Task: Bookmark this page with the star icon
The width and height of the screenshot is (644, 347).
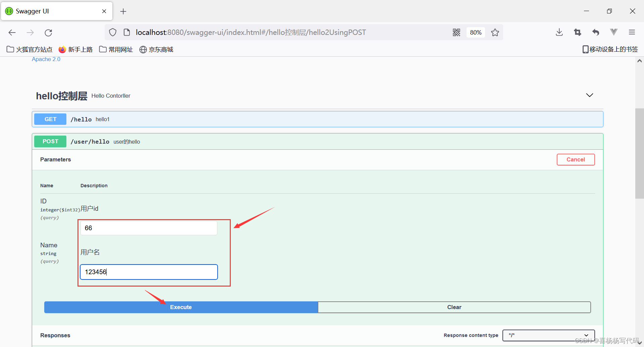Action: (x=495, y=32)
